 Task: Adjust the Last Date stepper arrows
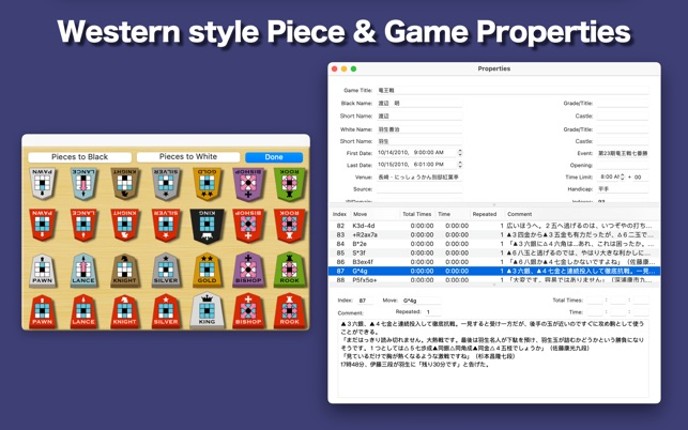pyautogui.click(x=460, y=165)
